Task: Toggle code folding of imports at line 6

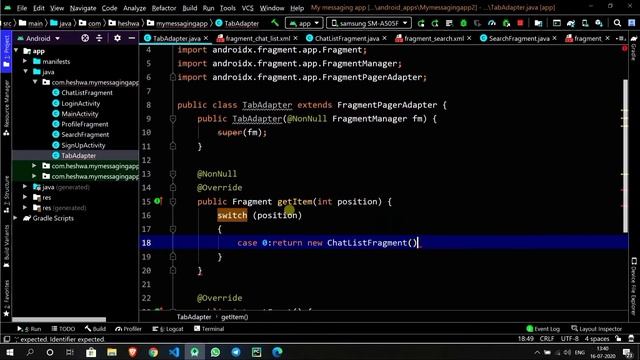Action: (173, 77)
